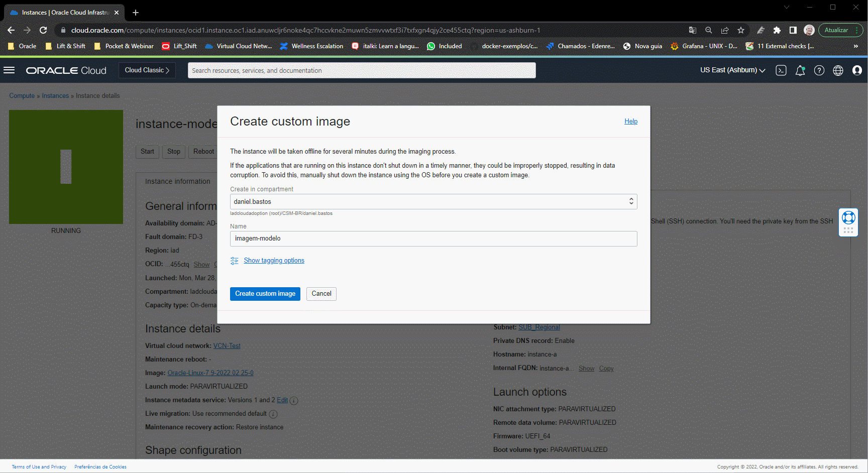
Task: Click the browser address bar URL
Action: (305, 30)
